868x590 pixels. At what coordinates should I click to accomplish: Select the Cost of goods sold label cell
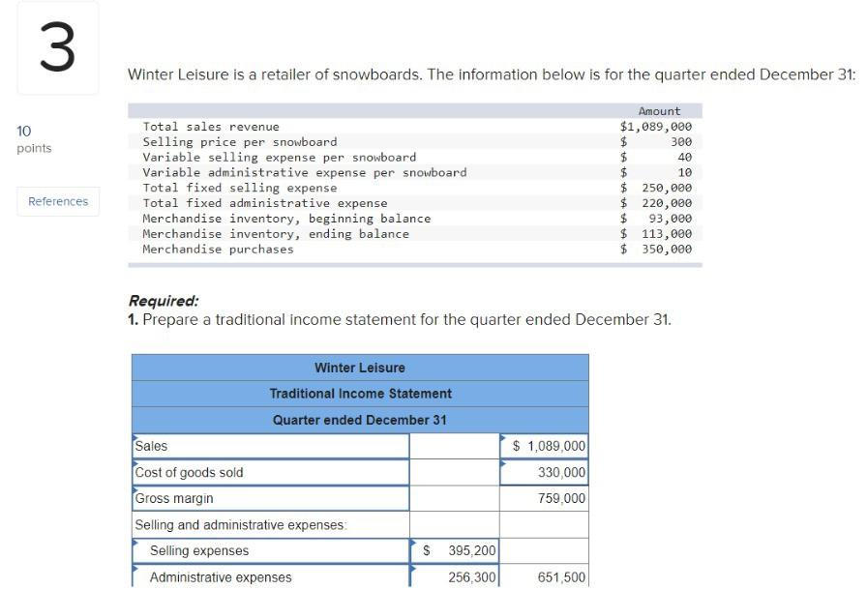pyautogui.click(x=271, y=472)
